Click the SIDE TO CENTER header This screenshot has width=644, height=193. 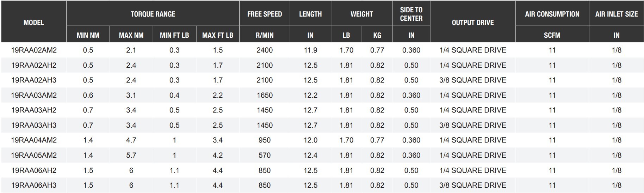click(x=411, y=14)
